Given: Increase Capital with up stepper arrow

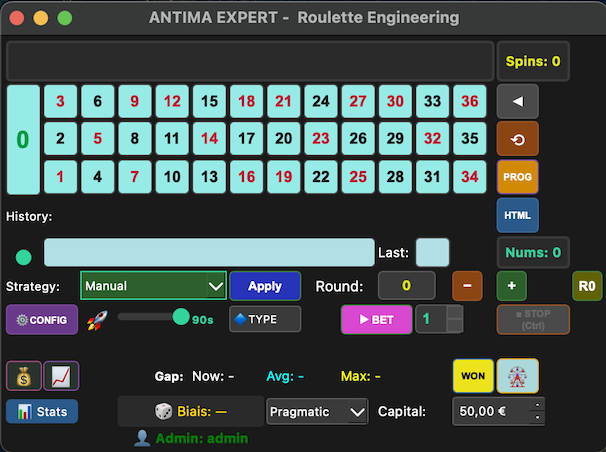Looking at the screenshot, I should click(x=537, y=405).
